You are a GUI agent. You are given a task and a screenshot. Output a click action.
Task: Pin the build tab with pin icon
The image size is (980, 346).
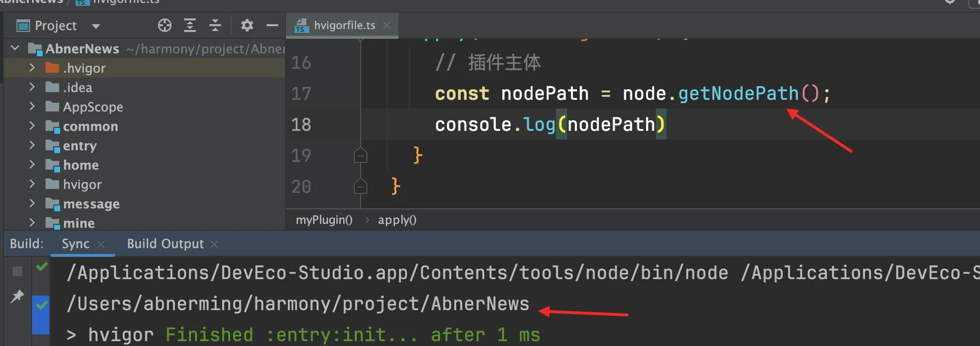pyautogui.click(x=17, y=296)
